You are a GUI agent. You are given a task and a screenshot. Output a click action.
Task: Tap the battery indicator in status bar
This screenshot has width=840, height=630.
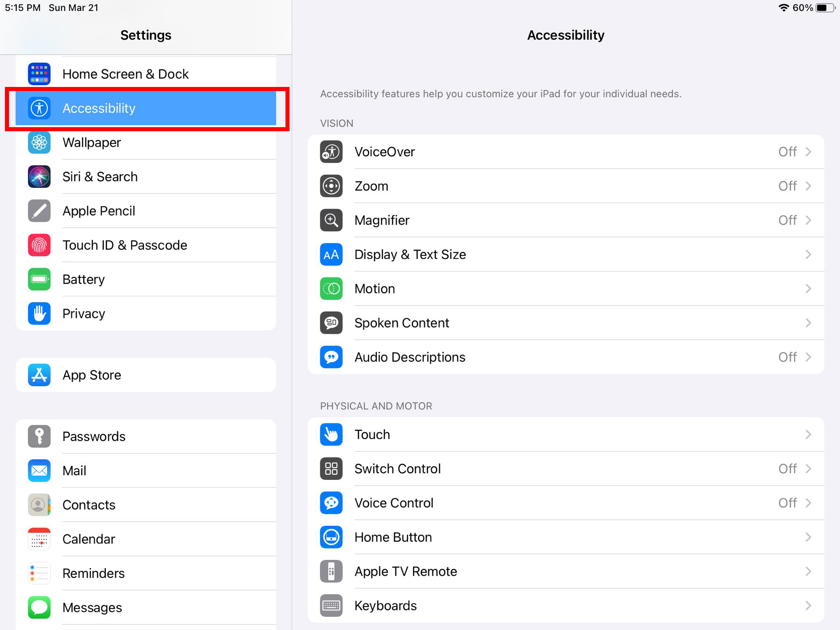(826, 8)
